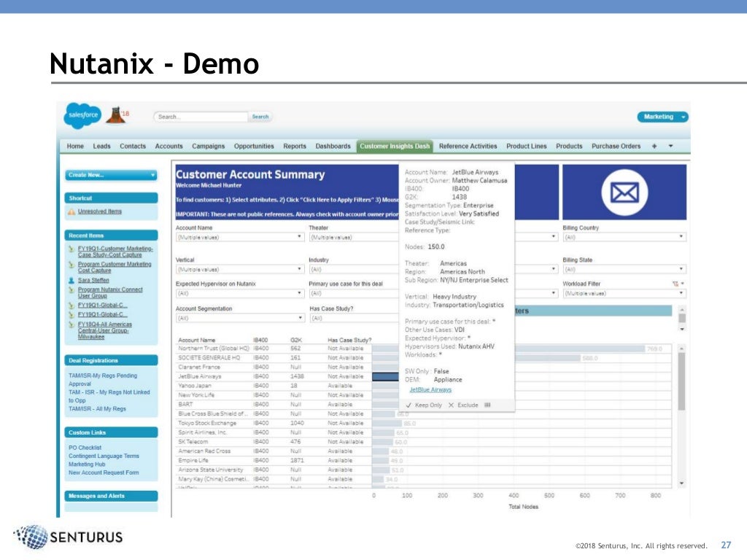747x560 pixels.
Task: Open Program Nutanix Connect User Group link
Action: 110,292
